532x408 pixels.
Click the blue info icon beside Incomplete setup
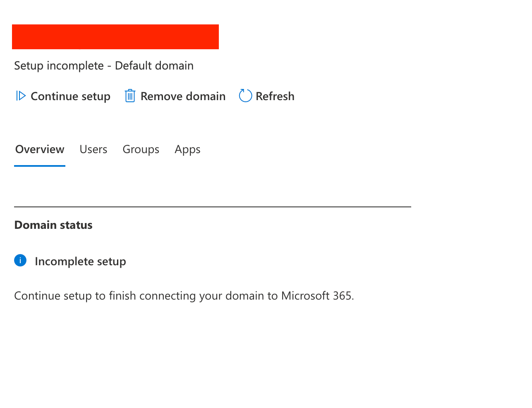tap(20, 261)
